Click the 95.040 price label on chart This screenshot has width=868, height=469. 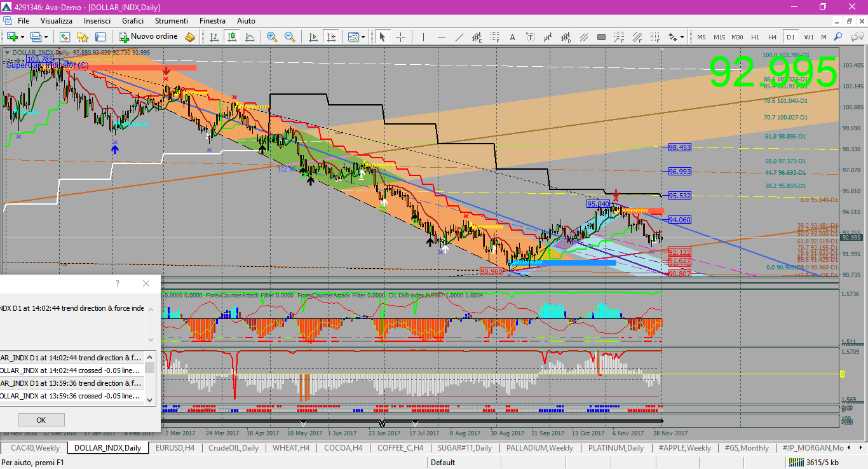pos(598,204)
